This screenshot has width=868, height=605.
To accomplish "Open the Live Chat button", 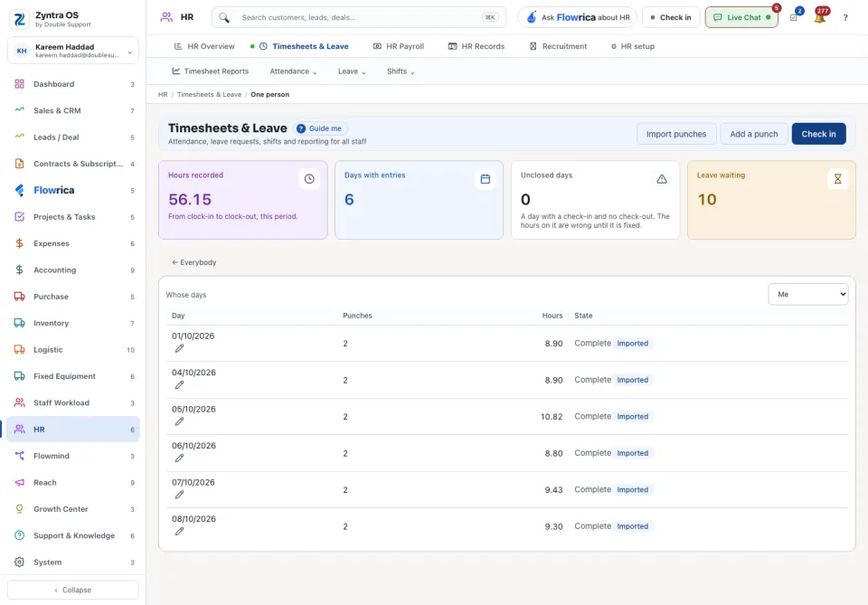I will click(x=741, y=18).
